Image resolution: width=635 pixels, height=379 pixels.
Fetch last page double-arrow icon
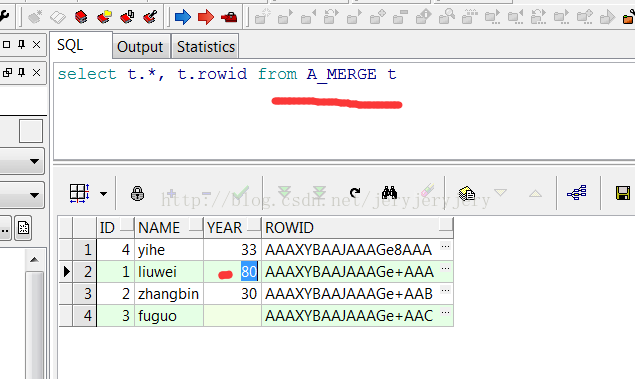(x=320, y=193)
